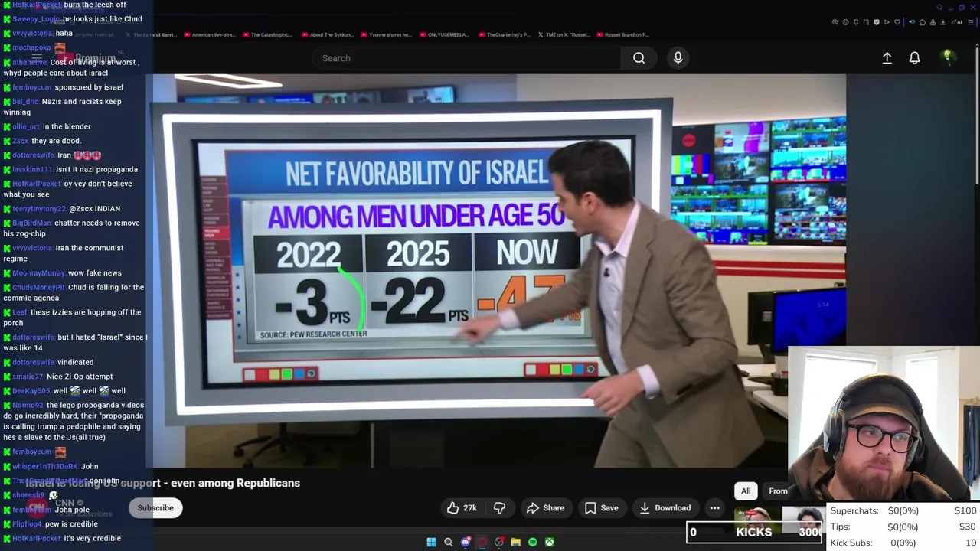This screenshot has height=551, width=980.
Task: Click chat username HotKarlPocket 'burn the leech off'
Action: pos(36,5)
